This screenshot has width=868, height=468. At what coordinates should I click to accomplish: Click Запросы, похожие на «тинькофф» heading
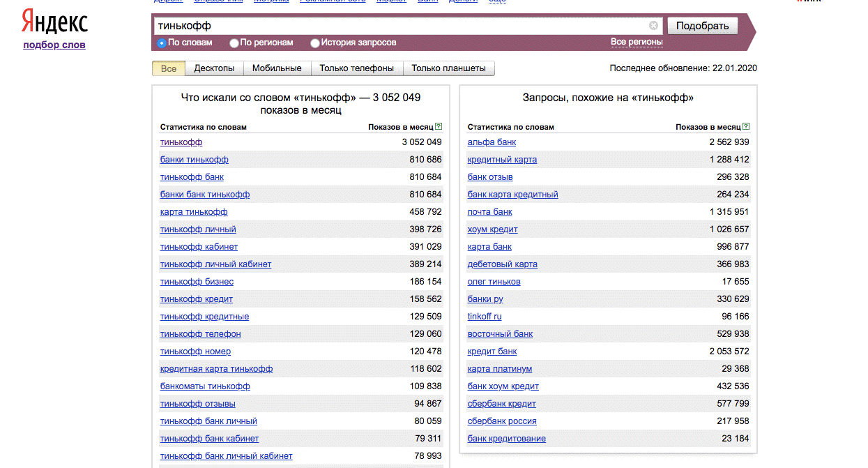pos(608,98)
